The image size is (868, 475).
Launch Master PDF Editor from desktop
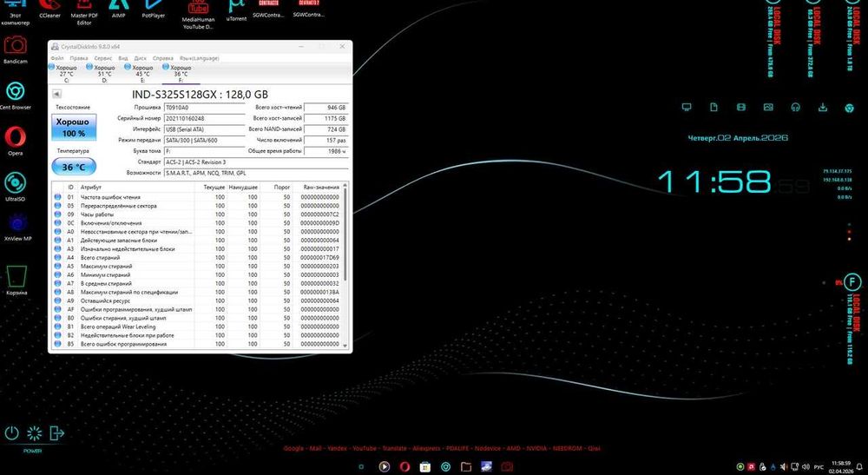(x=84, y=11)
